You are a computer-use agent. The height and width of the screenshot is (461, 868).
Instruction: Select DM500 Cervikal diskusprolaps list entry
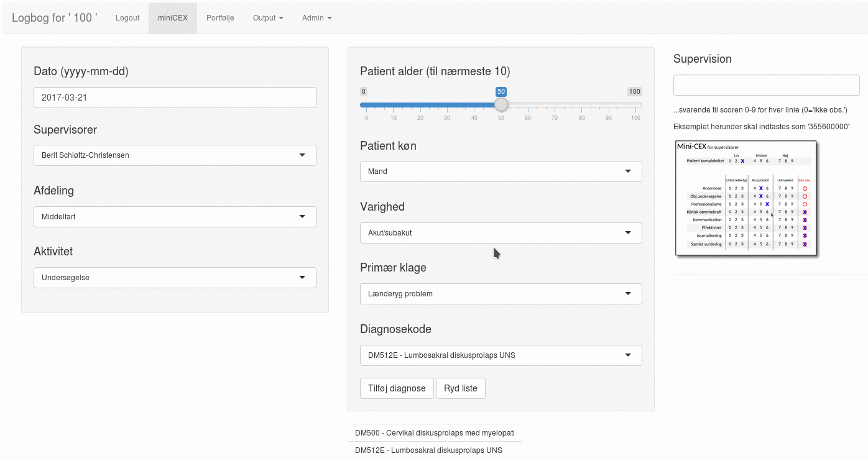click(435, 433)
